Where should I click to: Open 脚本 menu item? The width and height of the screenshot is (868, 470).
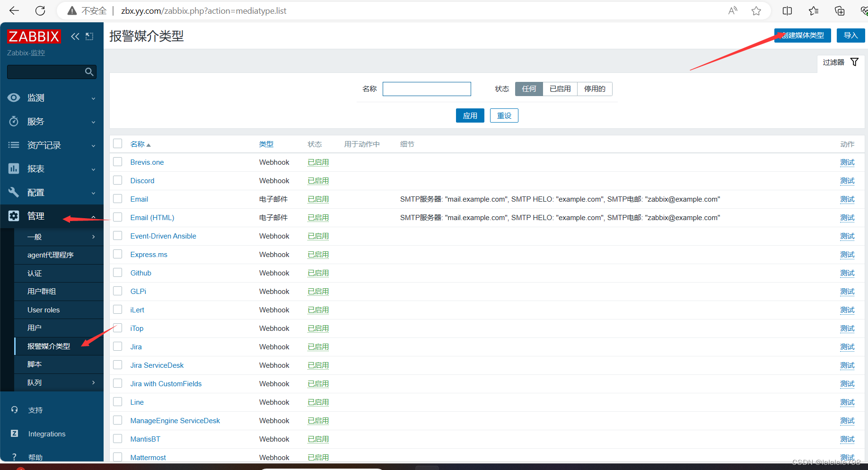coord(59,364)
